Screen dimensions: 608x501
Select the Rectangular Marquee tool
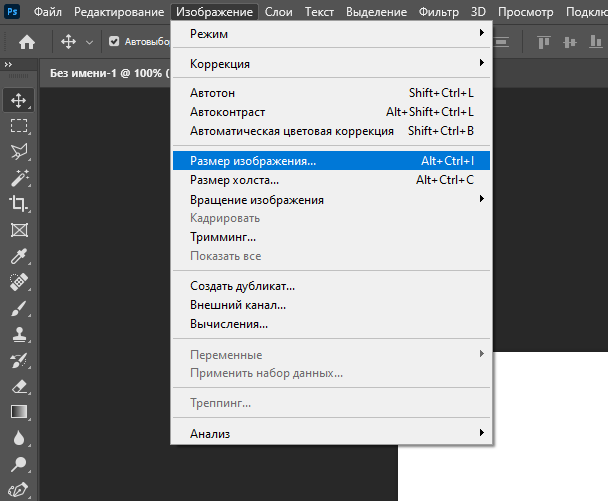coord(19,126)
